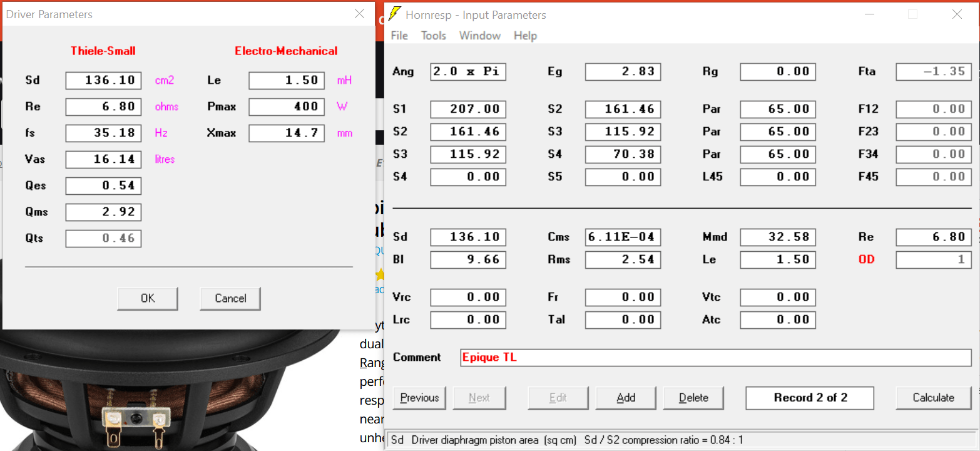Click the fs field showing 35.18
Screen dimensions: 980x451
point(103,133)
